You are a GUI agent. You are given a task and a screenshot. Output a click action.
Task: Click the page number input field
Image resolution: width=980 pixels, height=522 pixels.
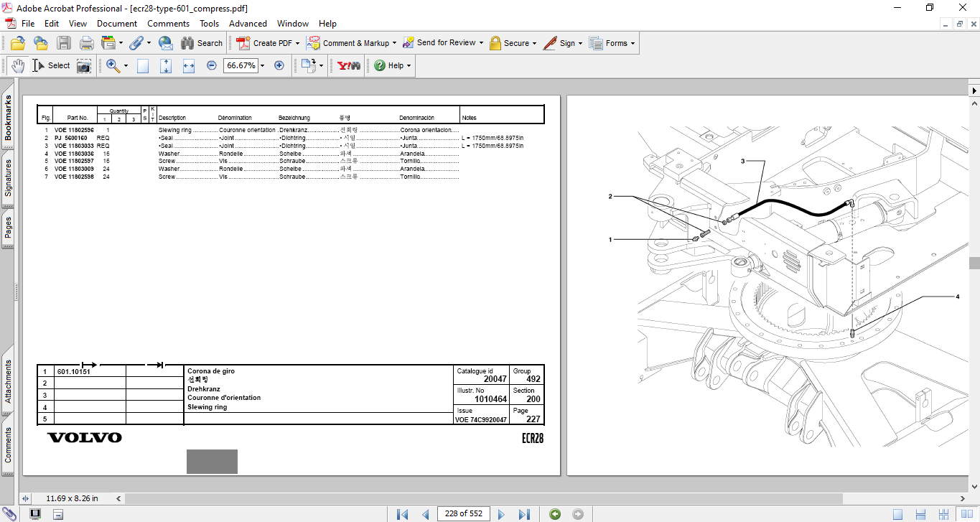coord(464,514)
